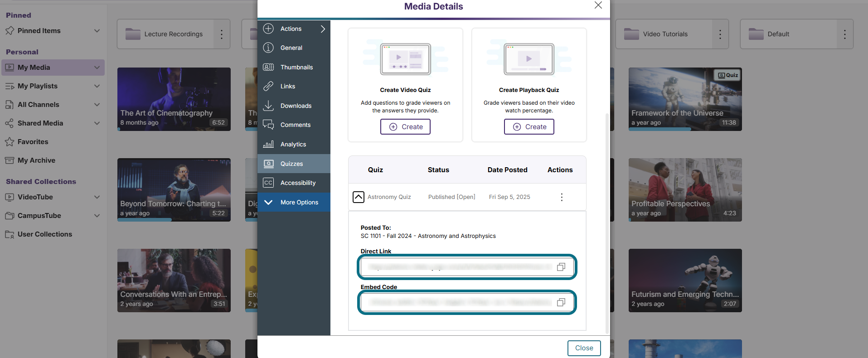Image resolution: width=868 pixels, height=358 pixels.
Task: Click the Fri Sep 5, 2025 date
Action: [x=509, y=197]
